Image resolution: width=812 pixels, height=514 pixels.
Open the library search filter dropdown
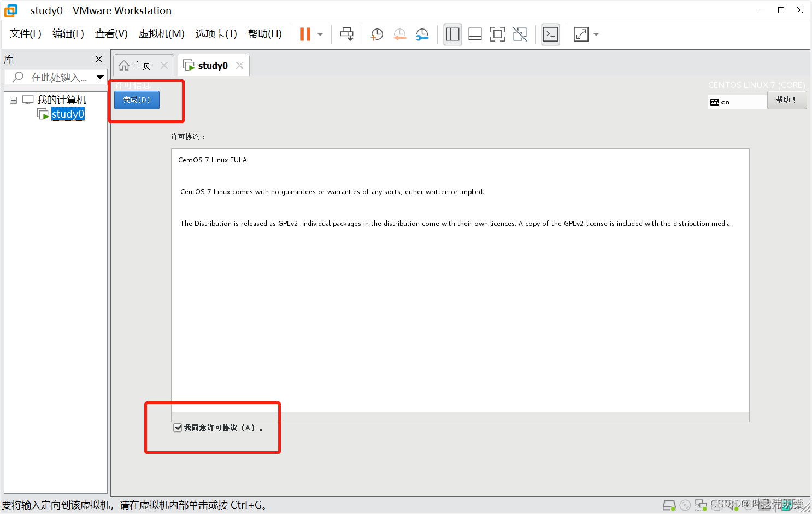(x=100, y=77)
